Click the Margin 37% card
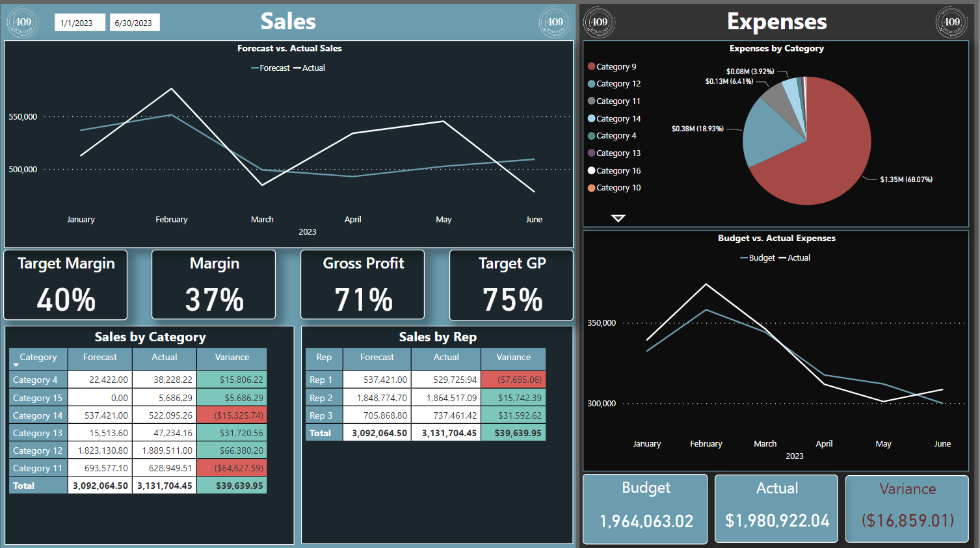The height and width of the screenshot is (548, 980). tap(214, 285)
